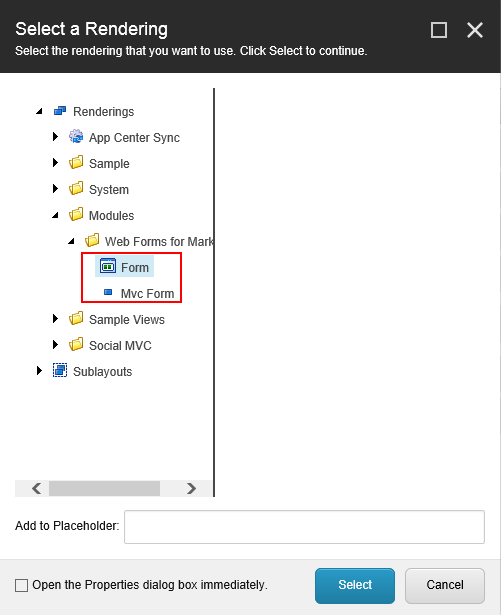Viewport: 501px width, 615px height.
Task: Click the App Center Sync gear icon
Action: pos(76,137)
